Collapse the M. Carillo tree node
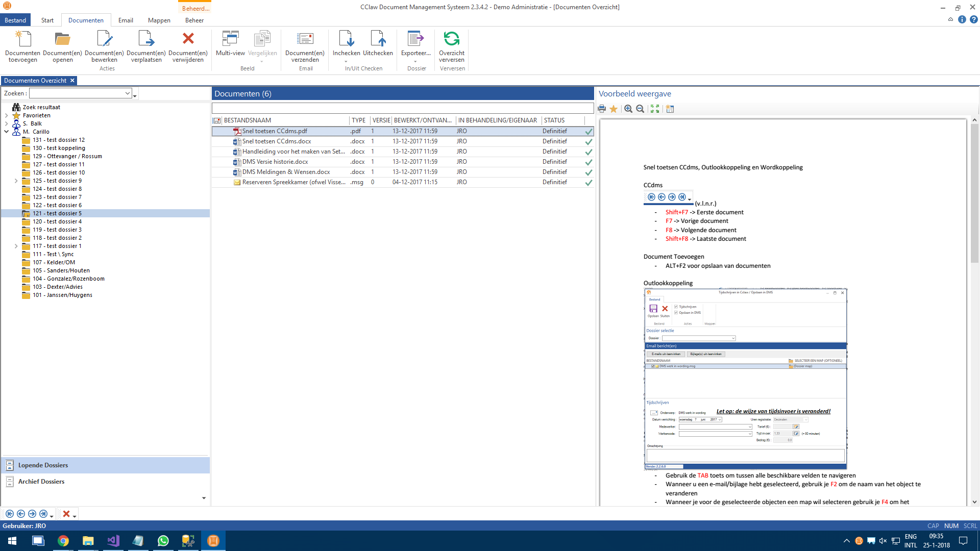 pos(7,132)
